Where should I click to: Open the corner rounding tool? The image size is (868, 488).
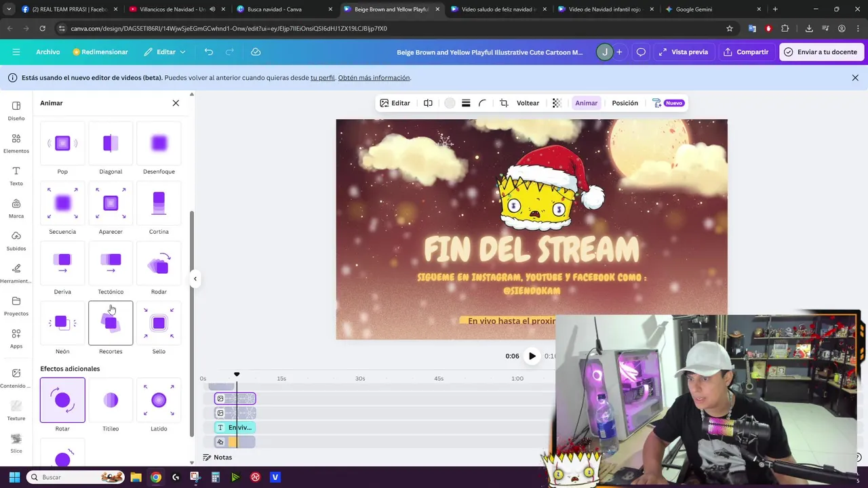click(482, 103)
